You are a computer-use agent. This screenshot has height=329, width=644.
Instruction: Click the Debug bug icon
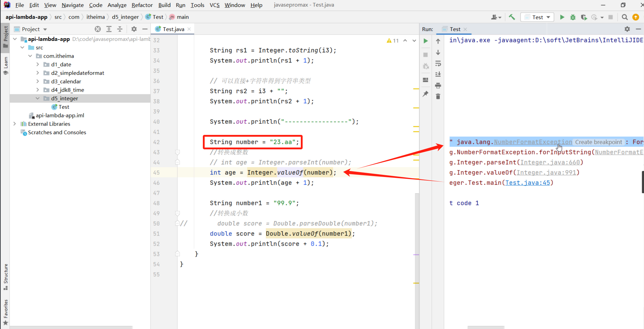click(x=573, y=17)
